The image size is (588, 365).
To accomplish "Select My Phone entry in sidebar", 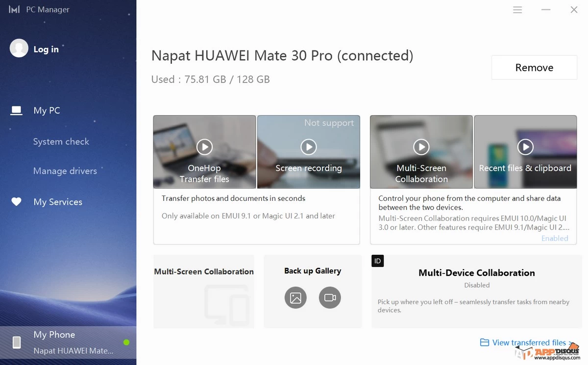I will pyautogui.click(x=68, y=342).
